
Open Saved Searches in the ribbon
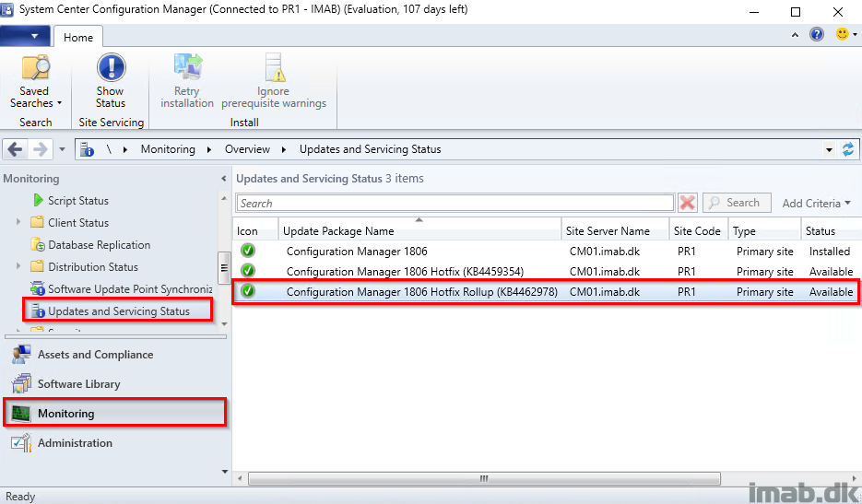[x=35, y=81]
